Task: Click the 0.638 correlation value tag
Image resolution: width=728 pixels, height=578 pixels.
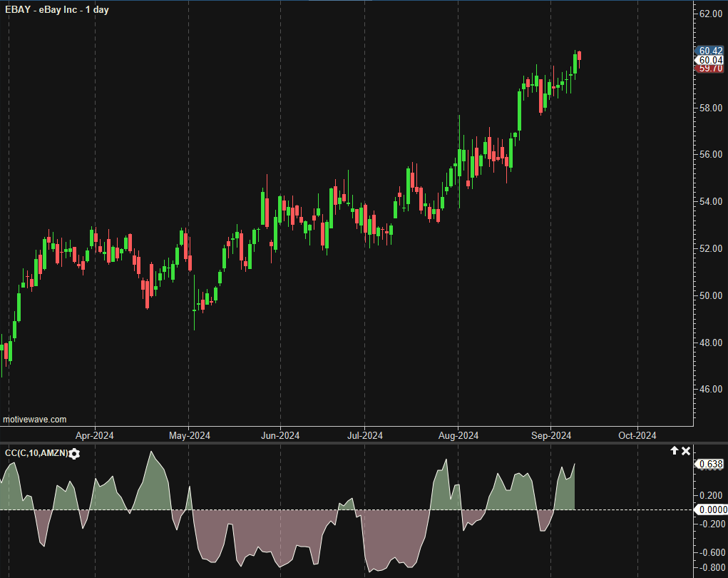Action: click(x=710, y=465)
